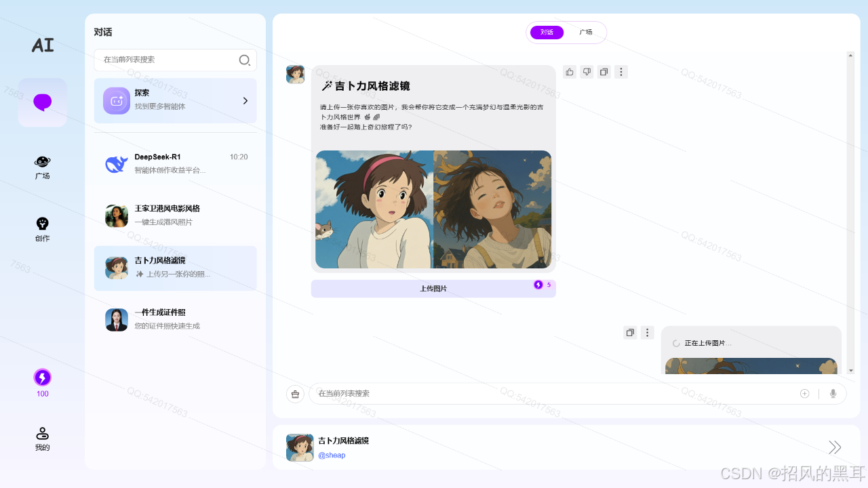Expand 探索 with the right chevron
The width and height of the screenshot is (868, 488).
[245, 101]
